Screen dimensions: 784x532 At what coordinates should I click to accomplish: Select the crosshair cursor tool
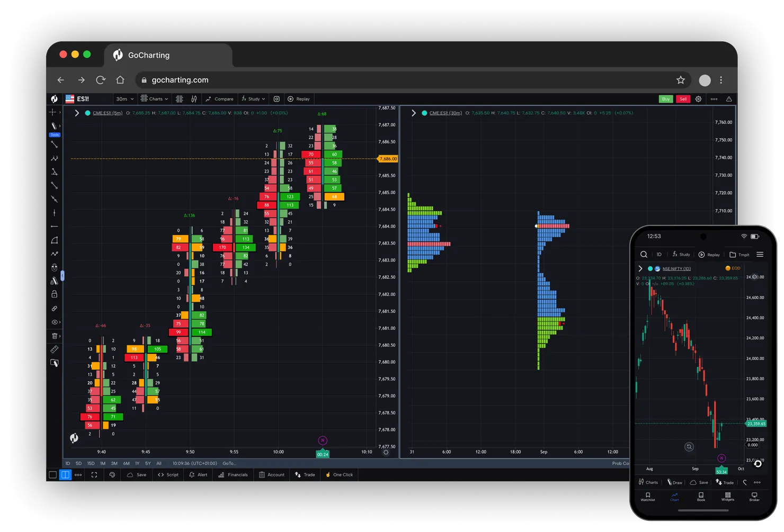point(52,112)
